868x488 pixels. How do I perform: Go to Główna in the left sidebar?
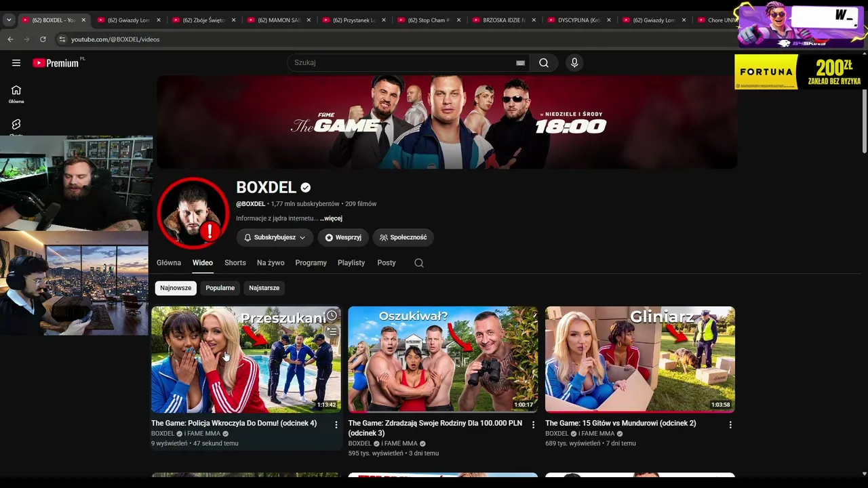pyautogui.click(x=16, y=94)
